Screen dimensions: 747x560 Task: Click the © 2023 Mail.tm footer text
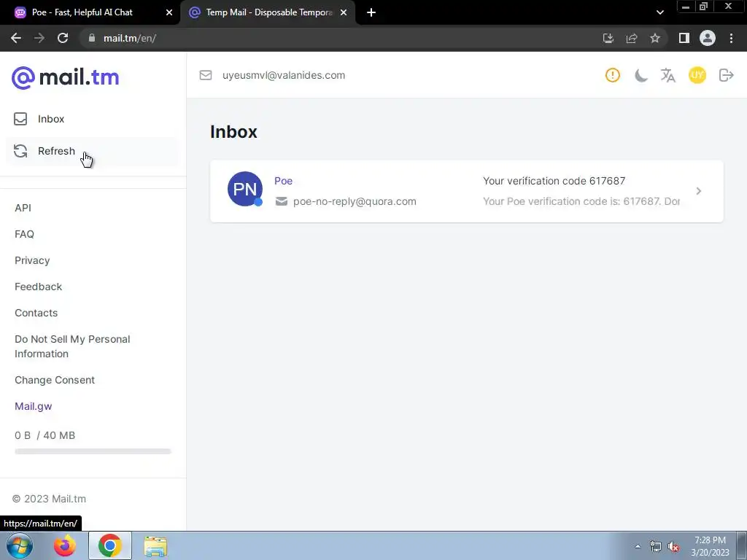click(x=49, y=499)
